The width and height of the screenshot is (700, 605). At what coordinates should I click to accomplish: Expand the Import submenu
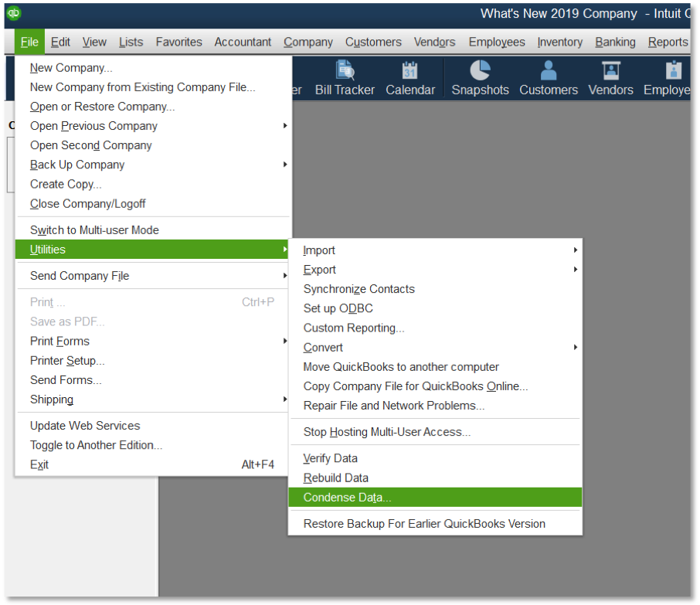tap(435, 250)
